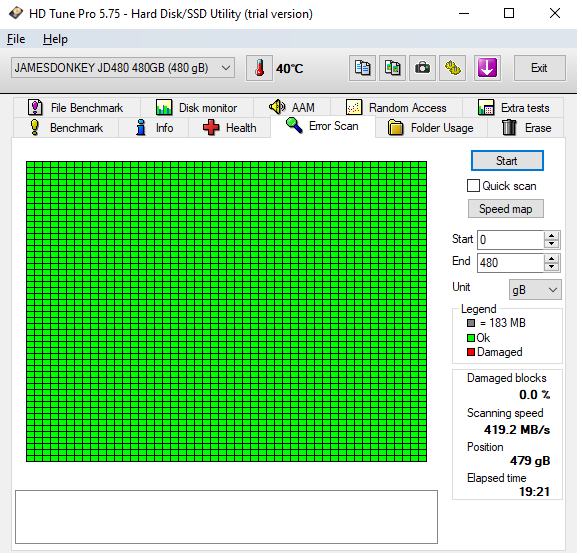Switch to the Random Access tab

pyautogui.click(x=396, y=108)
